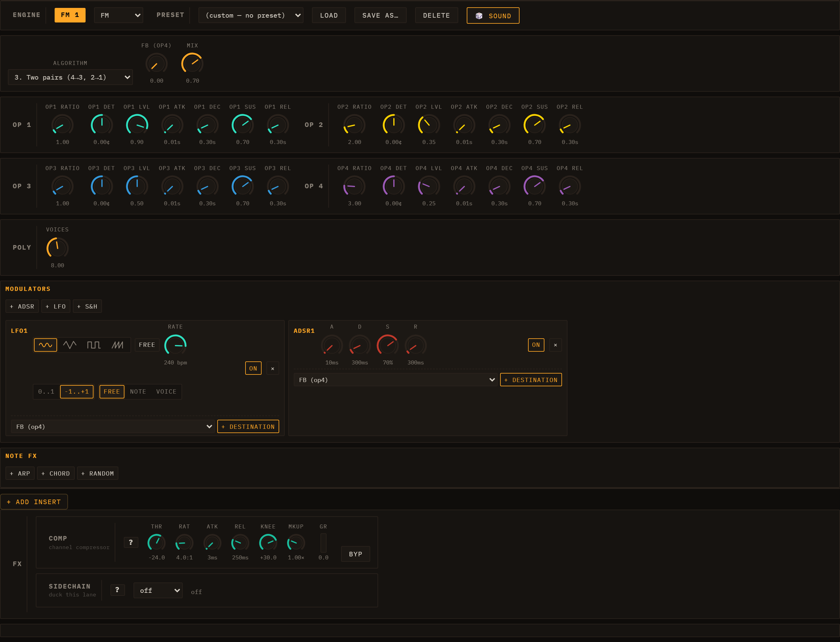This screenshot has height=642, width=840.
Task: Select the 0..1 unipolar range
Action: [46, 391]
